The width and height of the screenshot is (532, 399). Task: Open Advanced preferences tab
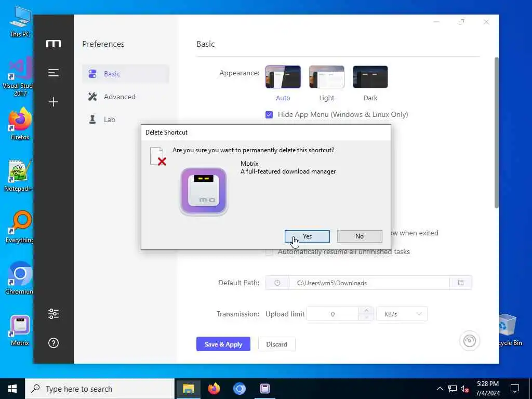pyautogui.click(x=126, y=97)
